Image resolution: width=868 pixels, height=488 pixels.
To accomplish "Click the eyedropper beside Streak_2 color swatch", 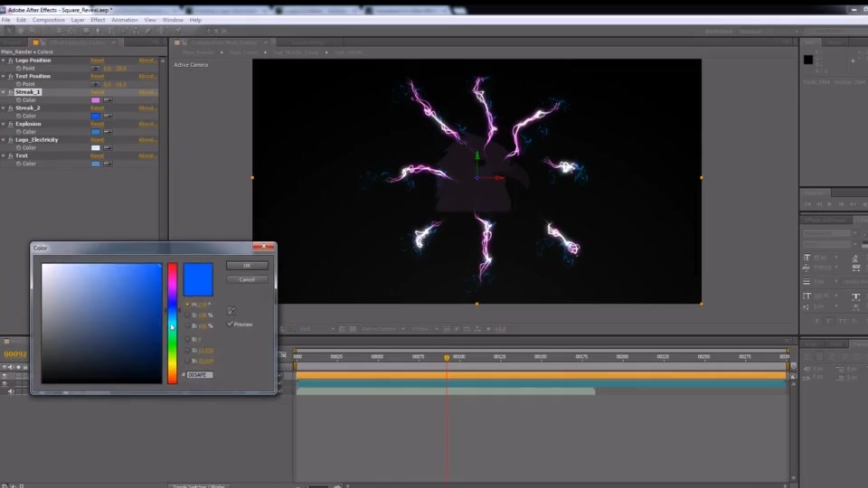I will pos(108,117).
